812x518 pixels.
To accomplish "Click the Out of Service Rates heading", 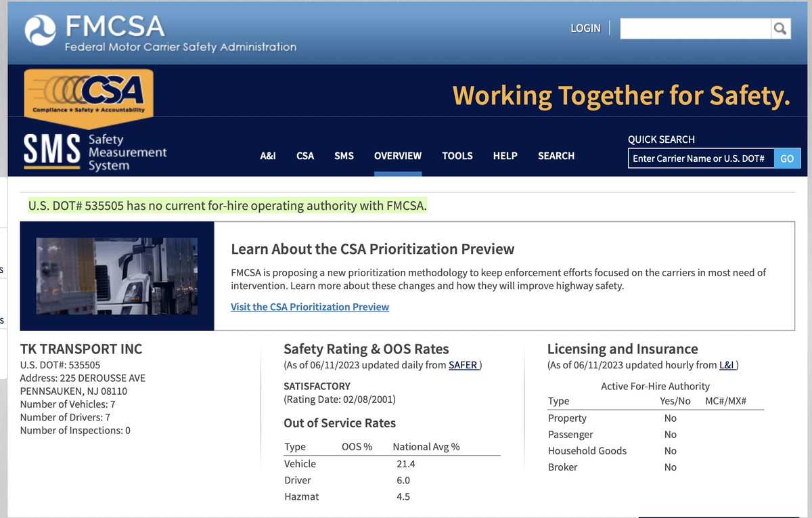I will pos(340,423).
